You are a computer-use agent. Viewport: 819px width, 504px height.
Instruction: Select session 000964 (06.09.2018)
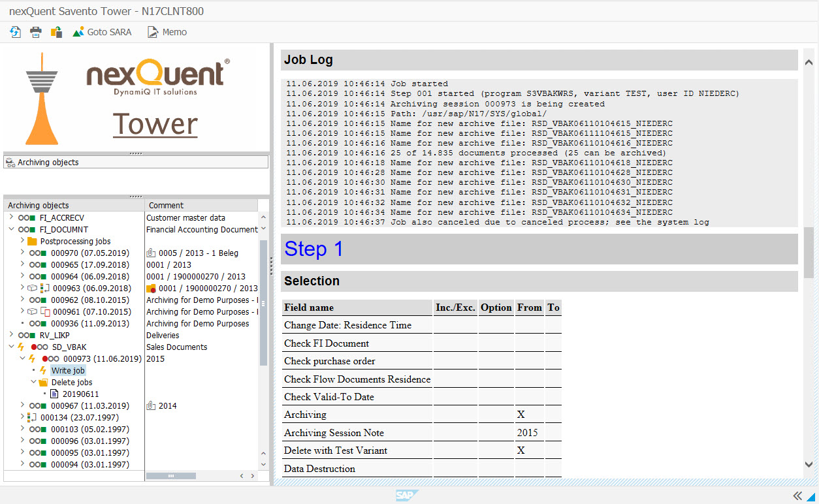[x=91, y=276]
